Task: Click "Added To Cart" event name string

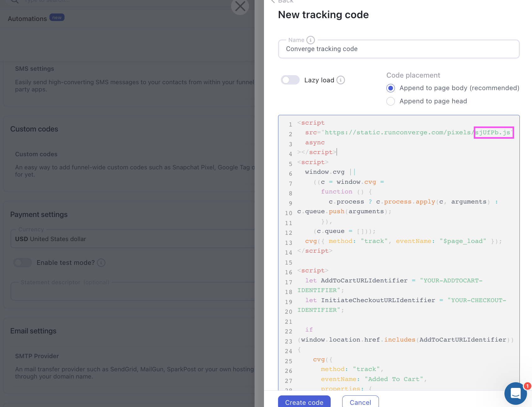Action: [394, 379]
